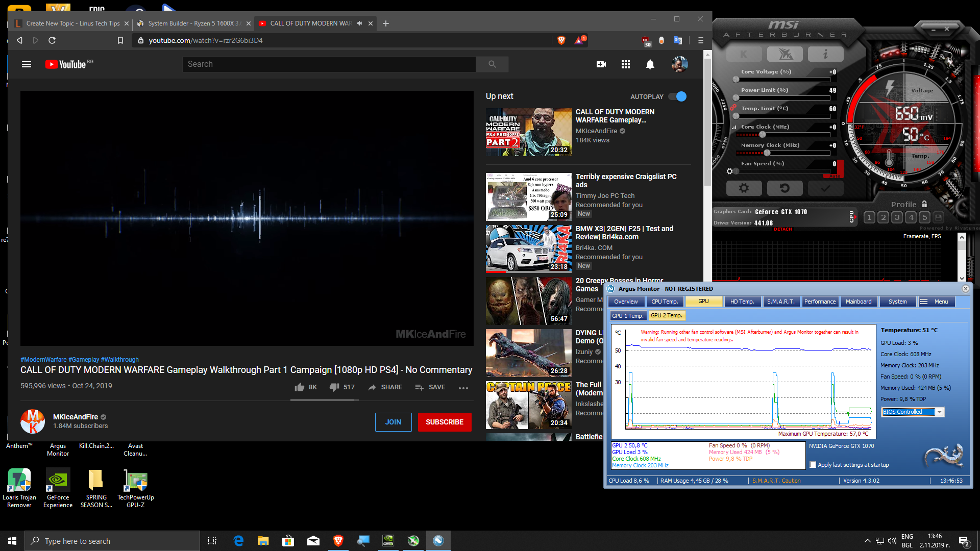Open Argus Monitor Overview tab

pyautogui.click(x=626, y=302)
